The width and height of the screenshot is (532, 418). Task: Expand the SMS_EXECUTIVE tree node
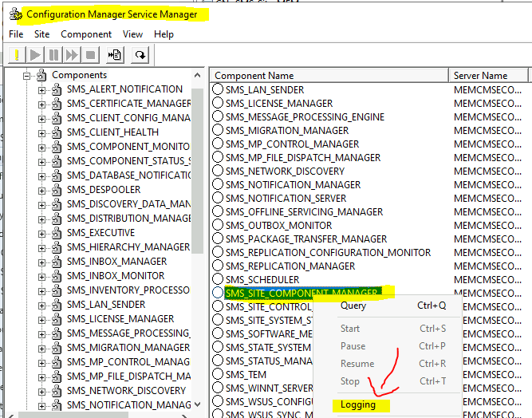pyautogui.click(x=41, y=234)
